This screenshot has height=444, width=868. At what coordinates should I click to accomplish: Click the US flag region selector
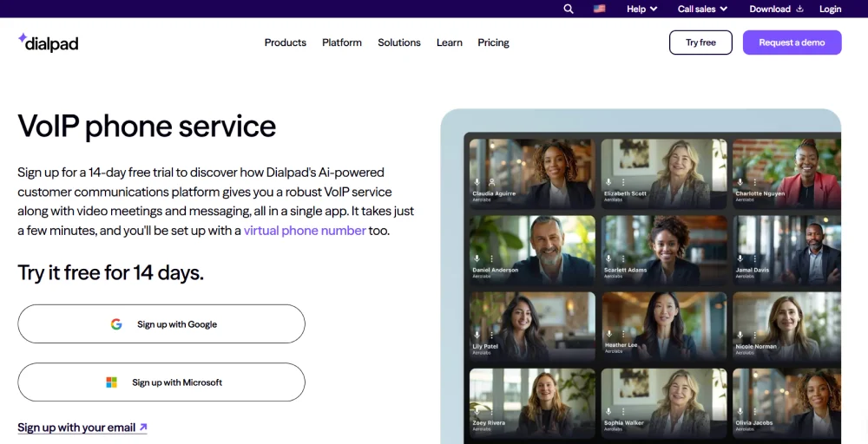(x=600, y=9)
